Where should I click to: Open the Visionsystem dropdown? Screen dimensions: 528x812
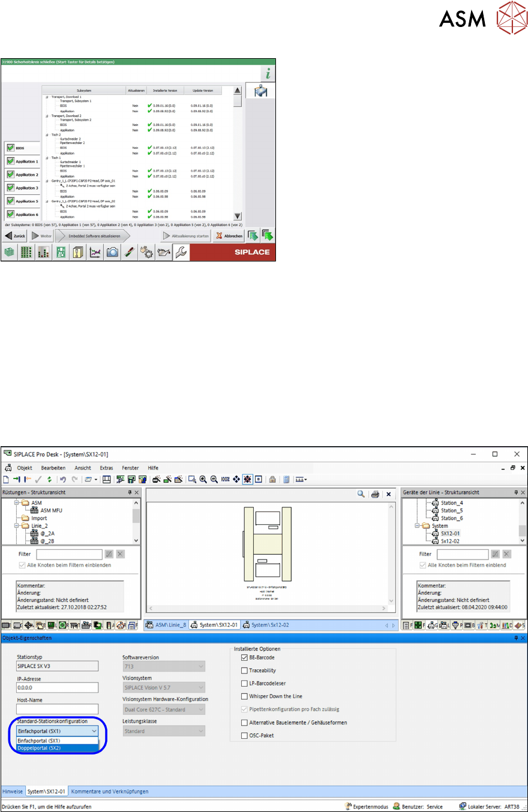coord(164,688)
